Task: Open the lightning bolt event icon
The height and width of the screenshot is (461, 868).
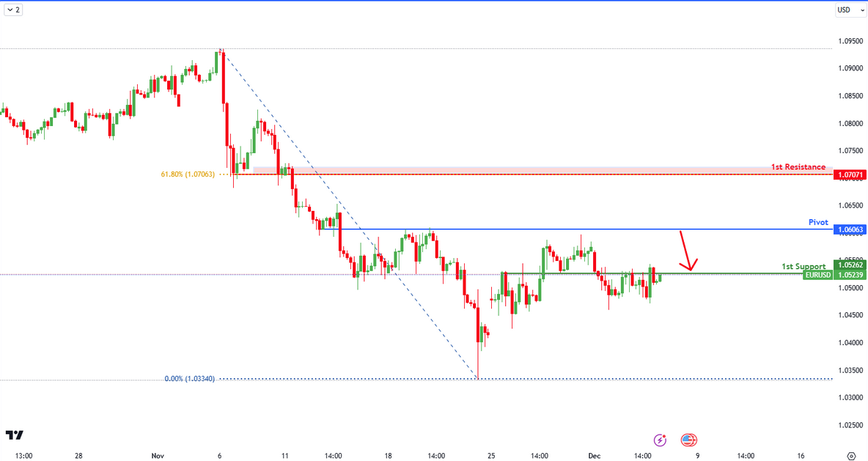Action: (660, 440)
